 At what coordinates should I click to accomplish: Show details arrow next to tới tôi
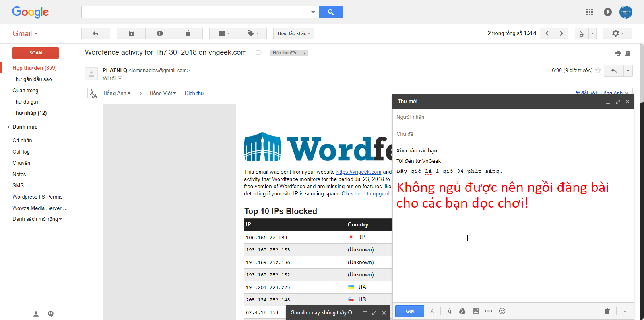coord(120,79)
